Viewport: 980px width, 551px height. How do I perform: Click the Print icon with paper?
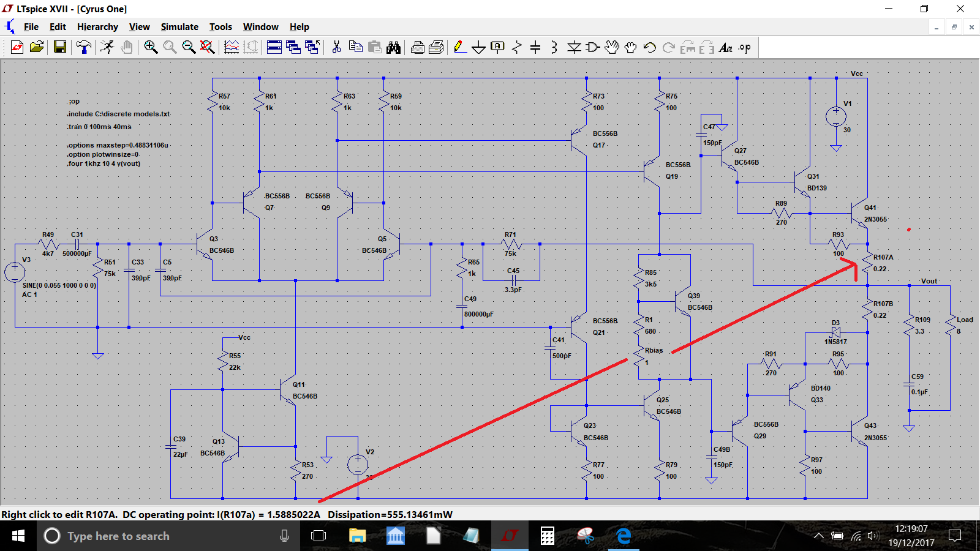point(436,47)
